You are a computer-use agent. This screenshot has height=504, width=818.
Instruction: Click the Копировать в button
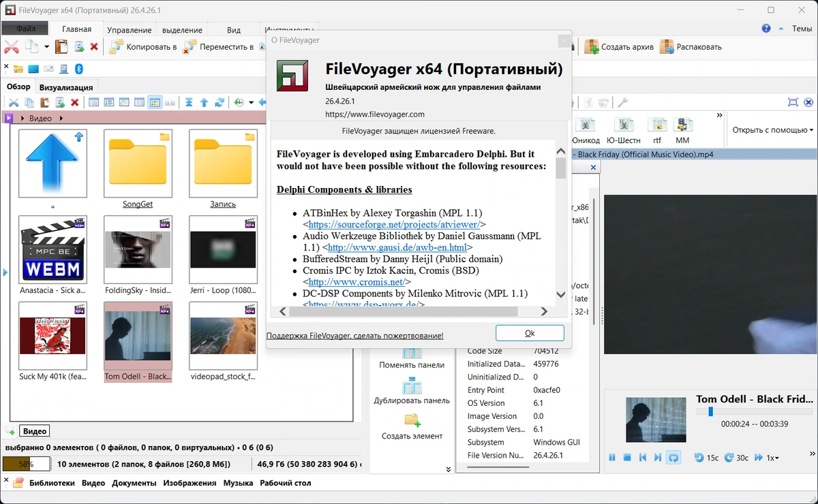(143, 47)
